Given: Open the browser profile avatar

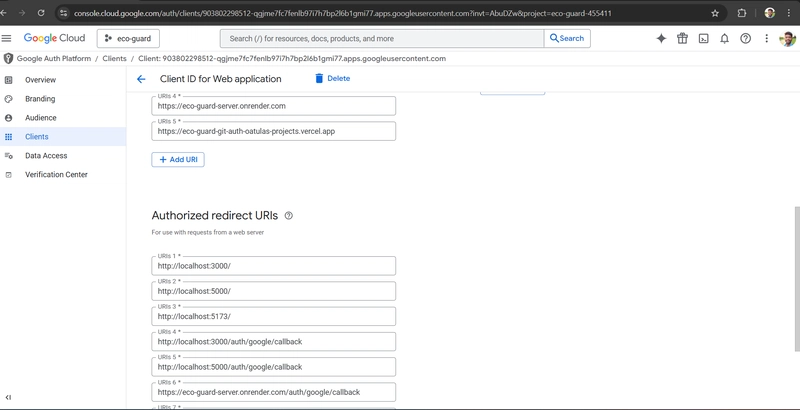Looking at the screenshot, I should pos(770,13).
